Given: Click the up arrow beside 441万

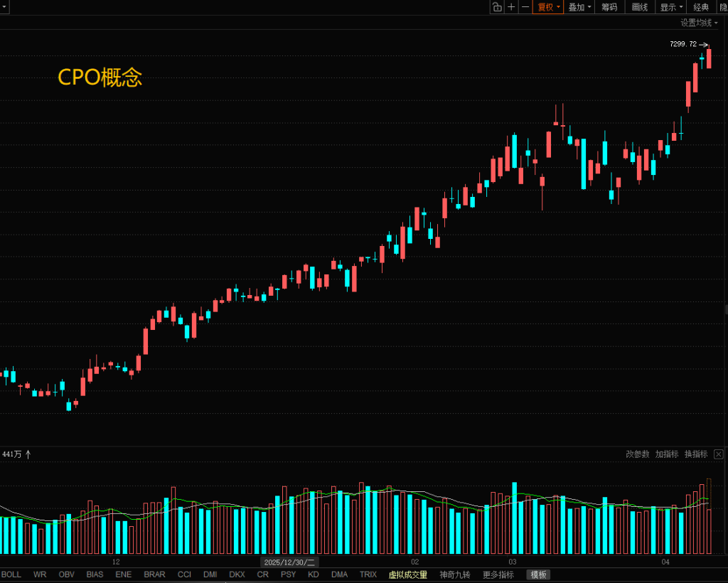Looking at the screenshot, I should 28,454.
